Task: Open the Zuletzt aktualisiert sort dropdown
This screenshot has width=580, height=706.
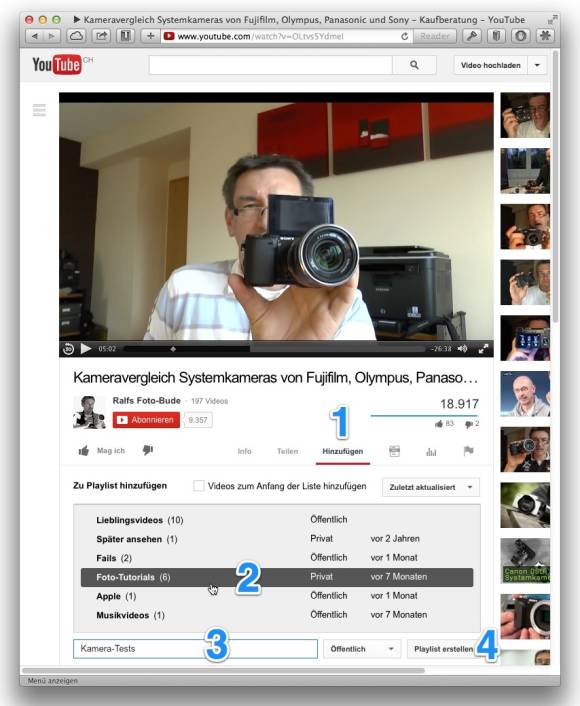Action: click(x=431, y=487)
